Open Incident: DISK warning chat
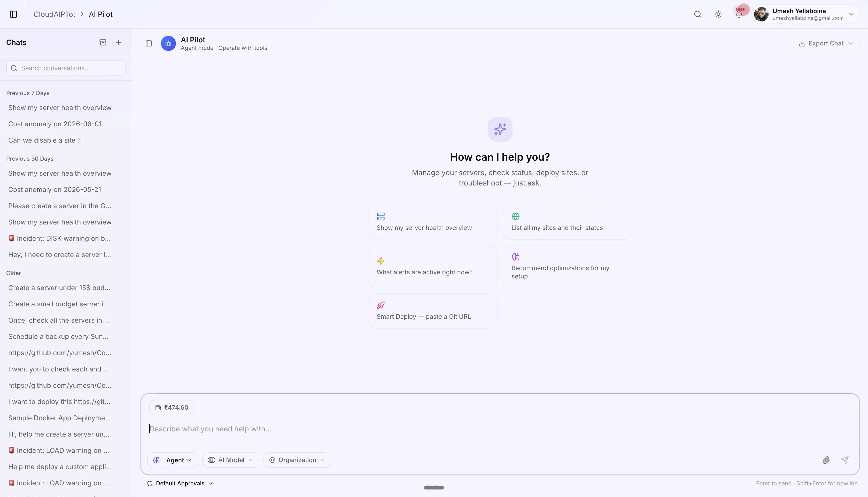 pyautogui.click(x=66, y=238)
